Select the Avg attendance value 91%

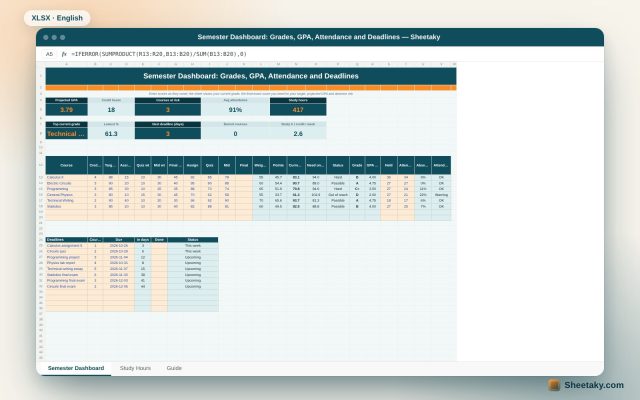point(235,109)
